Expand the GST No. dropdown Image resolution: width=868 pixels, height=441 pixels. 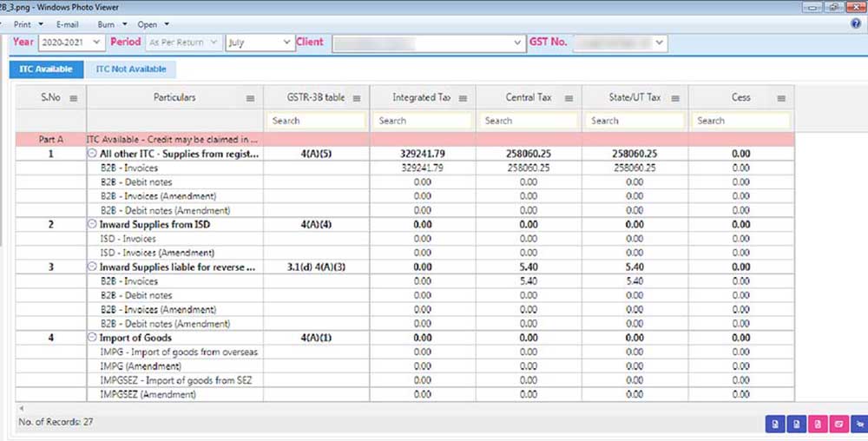(660, 42)
